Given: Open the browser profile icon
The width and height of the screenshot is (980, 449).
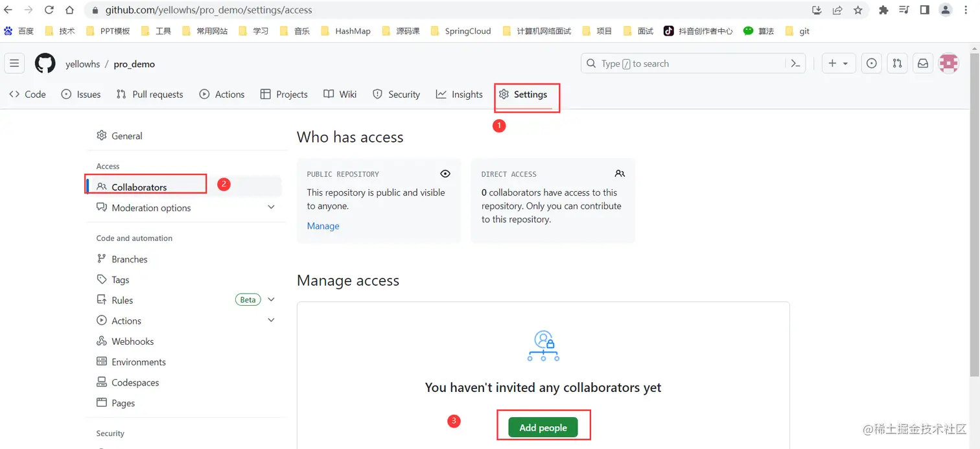Looking at the screenshot, I should click(x=946, y=10).
